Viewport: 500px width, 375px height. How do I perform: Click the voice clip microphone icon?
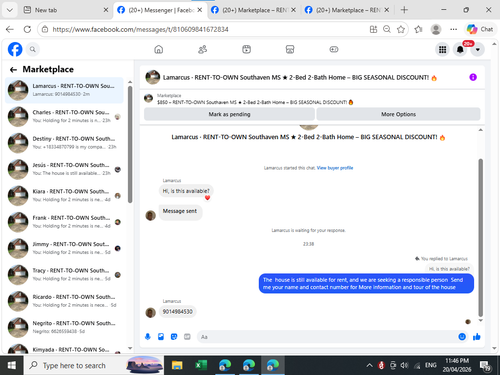(148, 337)
